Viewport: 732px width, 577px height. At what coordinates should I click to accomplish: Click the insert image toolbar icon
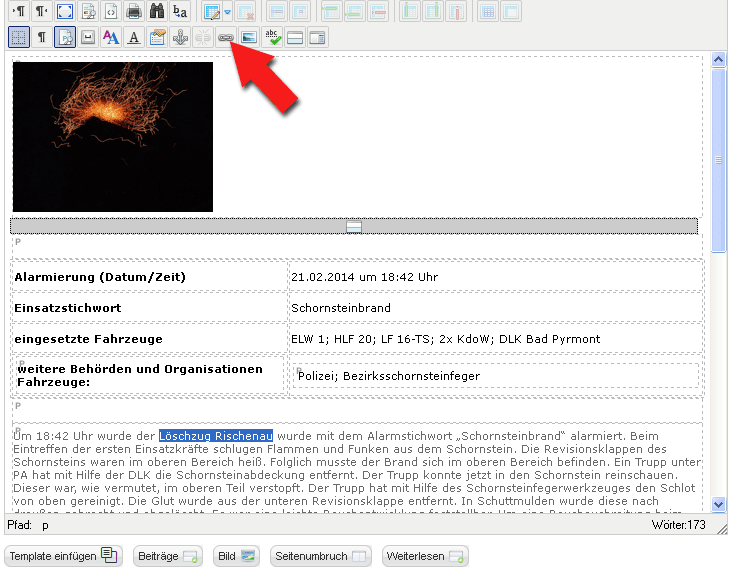248,37
